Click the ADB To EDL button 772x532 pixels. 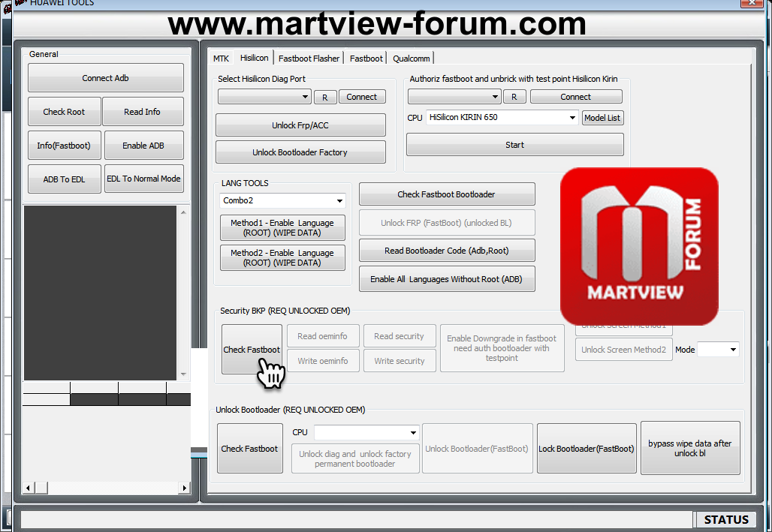click(64, 179)
